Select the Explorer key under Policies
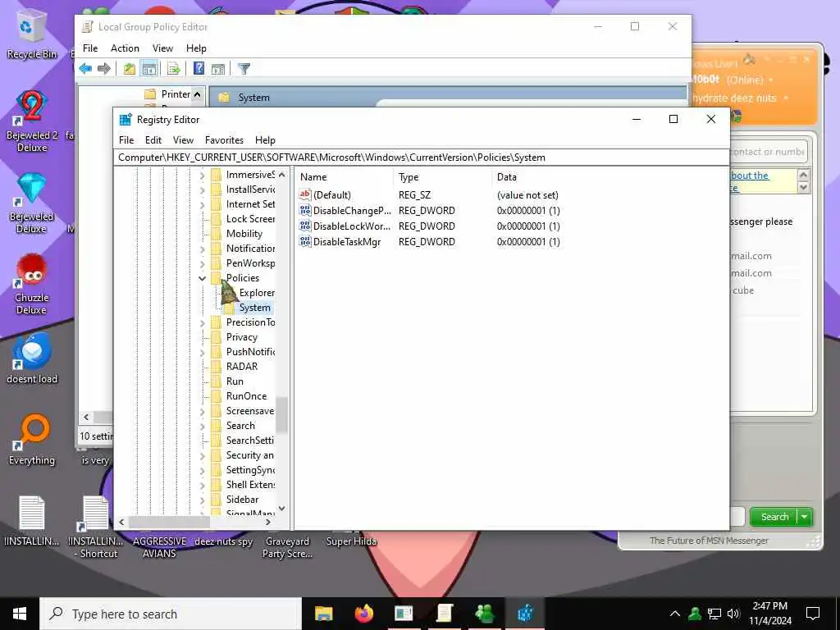840x630 pixels. [x=257, y=293]
